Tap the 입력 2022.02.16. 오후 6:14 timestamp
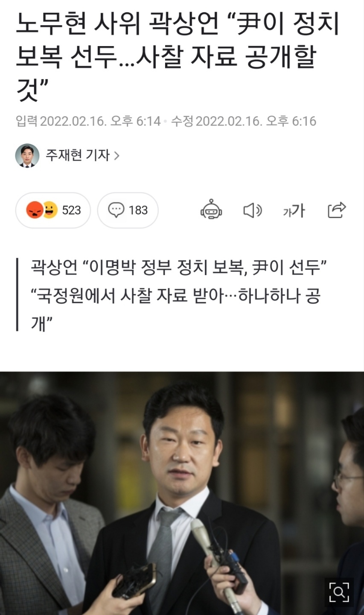The height and width of the screenshot is (615, 364). (88, 121)
